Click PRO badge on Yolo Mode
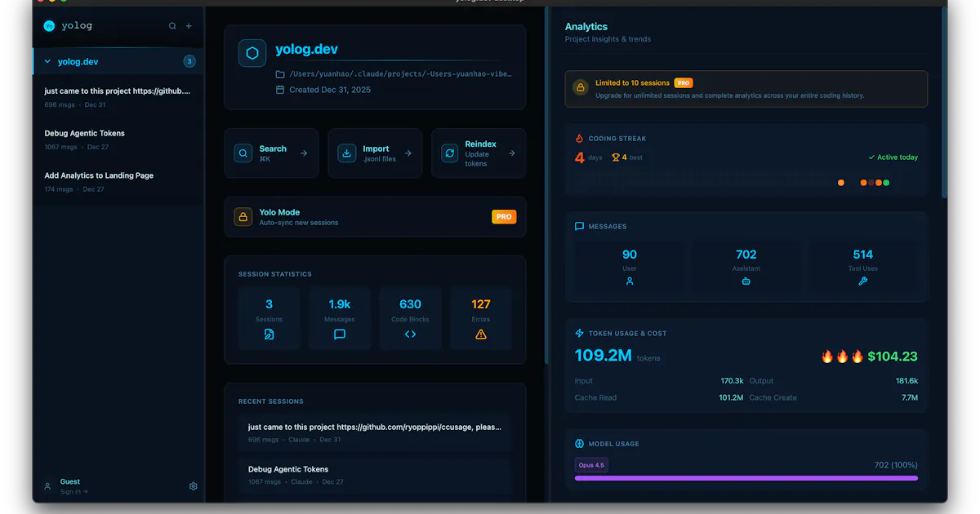This screenshot has width=980, height=514. [504, 217]
